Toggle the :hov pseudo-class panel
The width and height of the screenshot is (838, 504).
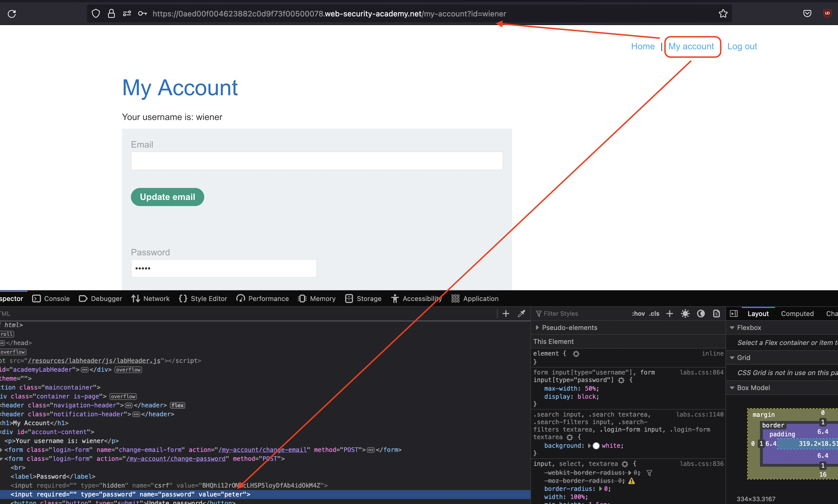tap(638, 314)
